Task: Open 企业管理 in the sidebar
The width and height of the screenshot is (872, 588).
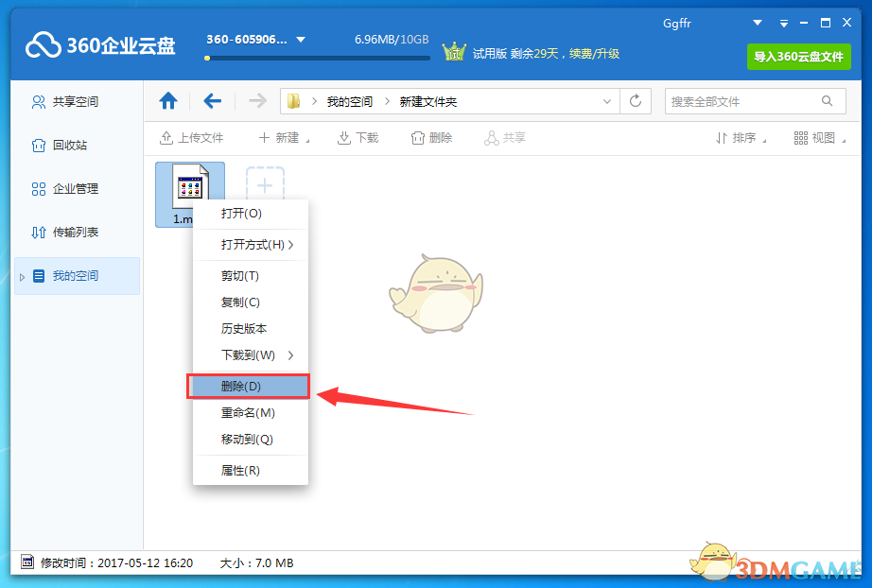Action: tap(75, 189)
